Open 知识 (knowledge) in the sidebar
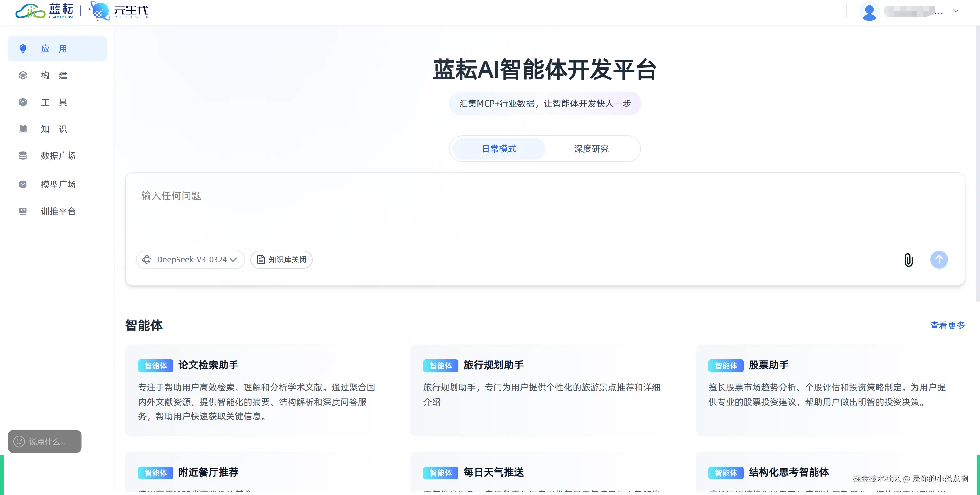Screen dimensions: 980x495 (x=54, y=129)
